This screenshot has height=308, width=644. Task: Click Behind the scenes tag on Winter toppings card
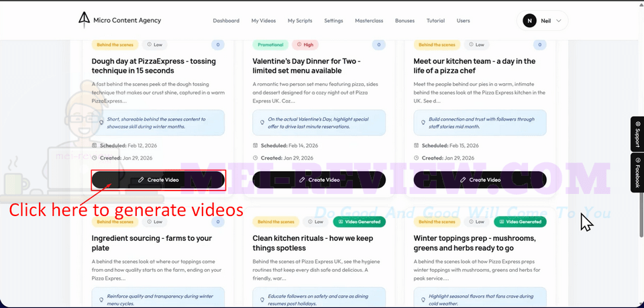[x=437, y=221]
